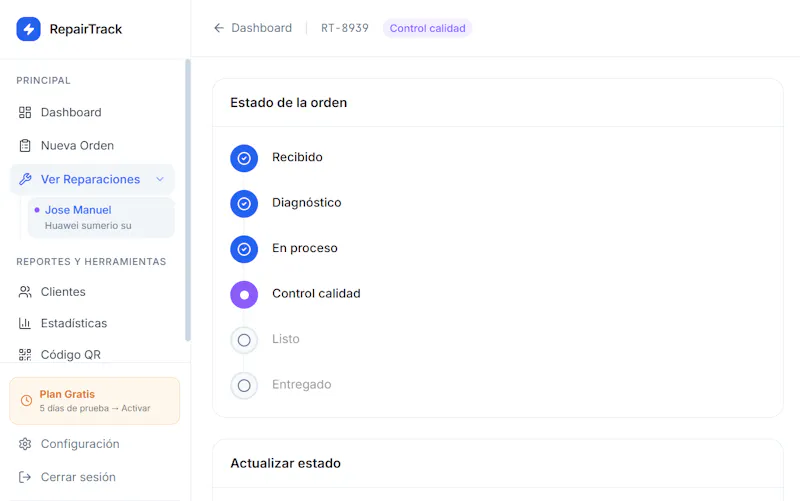
Task: Click the back arrow next to Dashboard
Action: [219, 28]
